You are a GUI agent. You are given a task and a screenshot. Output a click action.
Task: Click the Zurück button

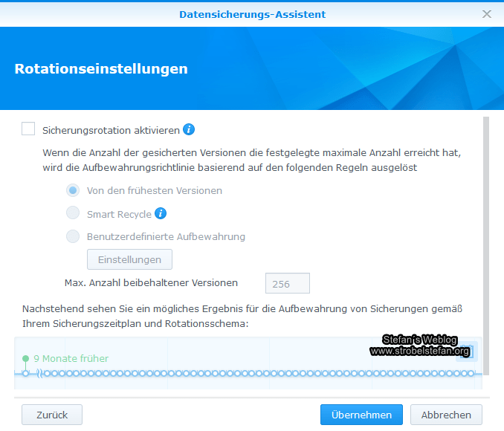(x=52, y=415)
